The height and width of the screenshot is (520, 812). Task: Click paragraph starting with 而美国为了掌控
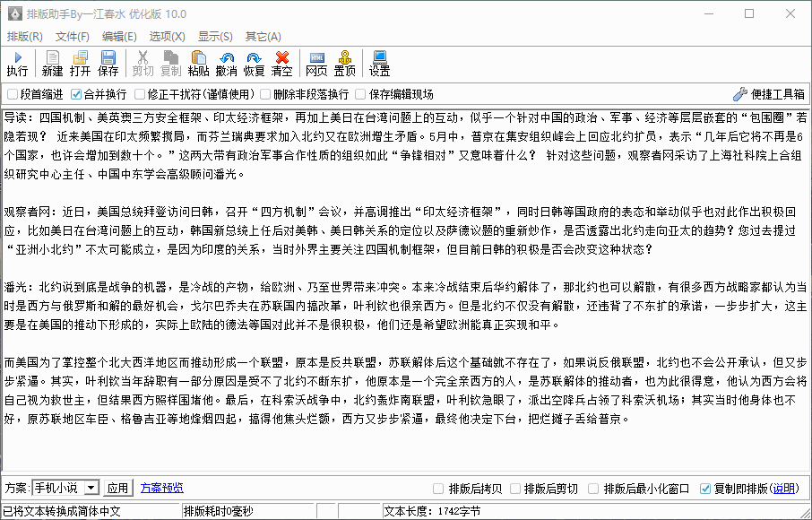click(404, 390)
